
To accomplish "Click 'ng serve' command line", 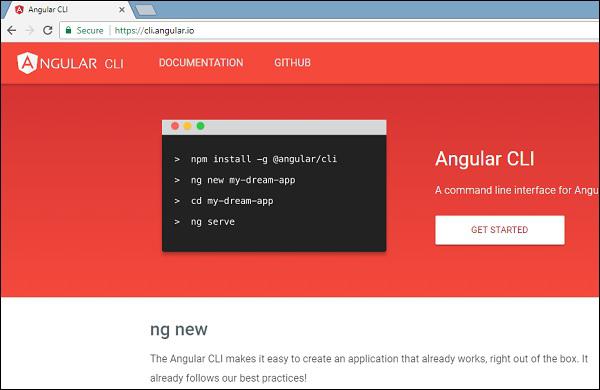I will [213, 222].
